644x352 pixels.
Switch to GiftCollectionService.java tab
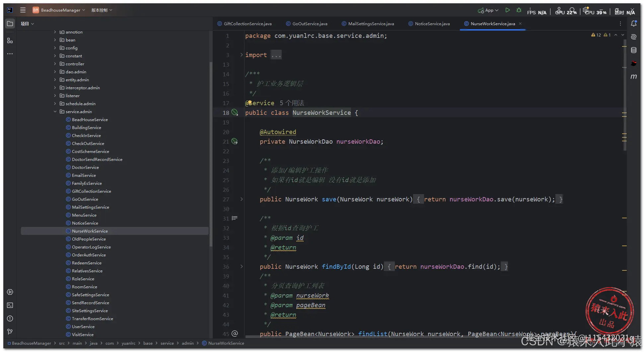click(245, 24)
